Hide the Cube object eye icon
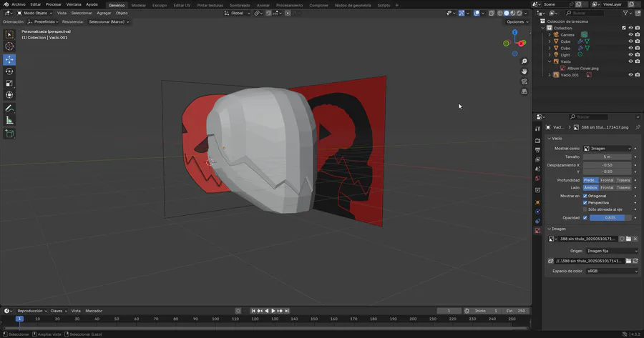The image size is (644, 338). click(630, 41)
